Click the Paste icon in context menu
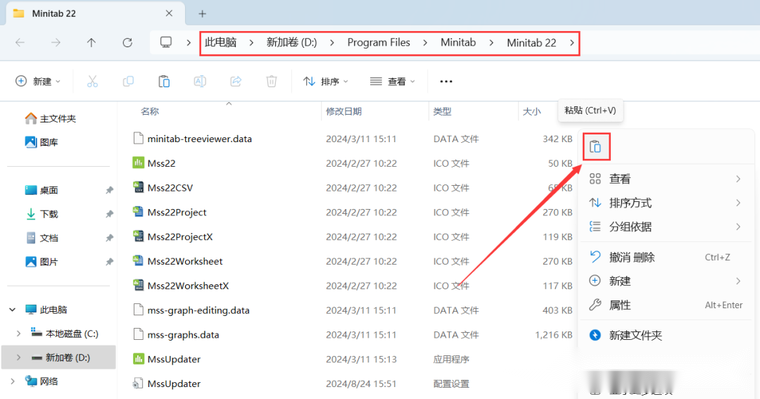Viewport: 760px width, 399px height. point(596,146)
